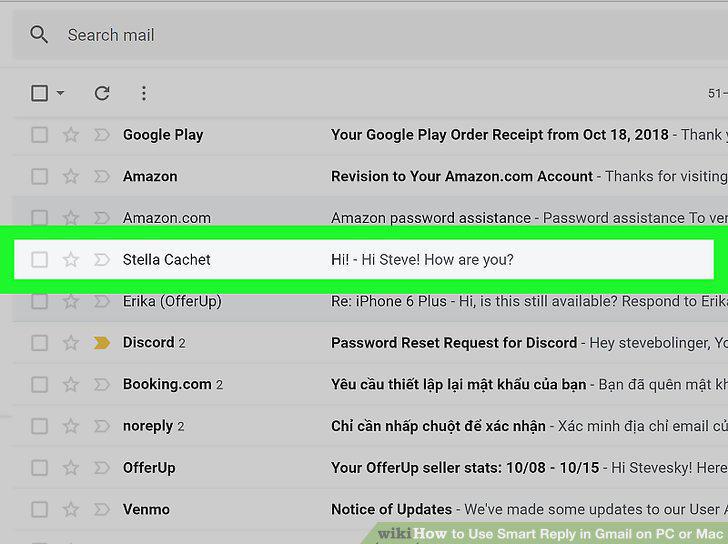Click sender name Erika (OfferUp)
728x544 pixels.
pos(172,301)
